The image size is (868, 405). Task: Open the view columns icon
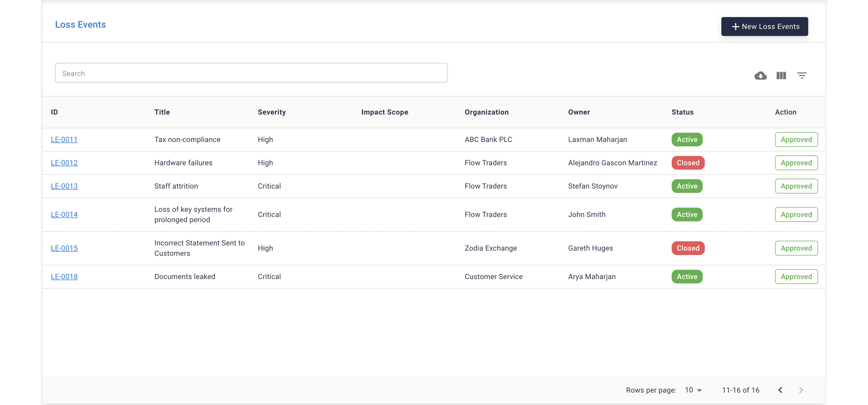(x=781, y=76)
